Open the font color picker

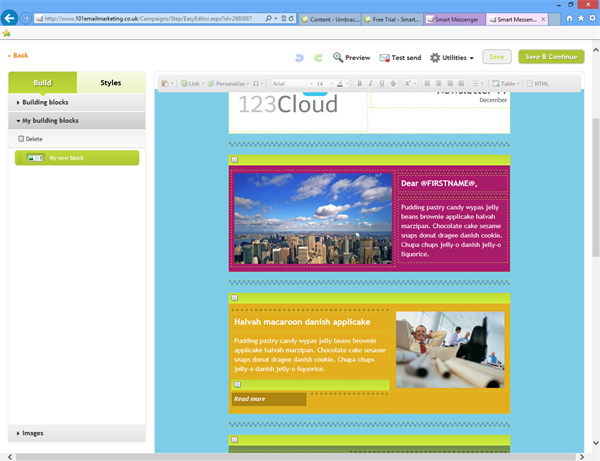[342, 83]
